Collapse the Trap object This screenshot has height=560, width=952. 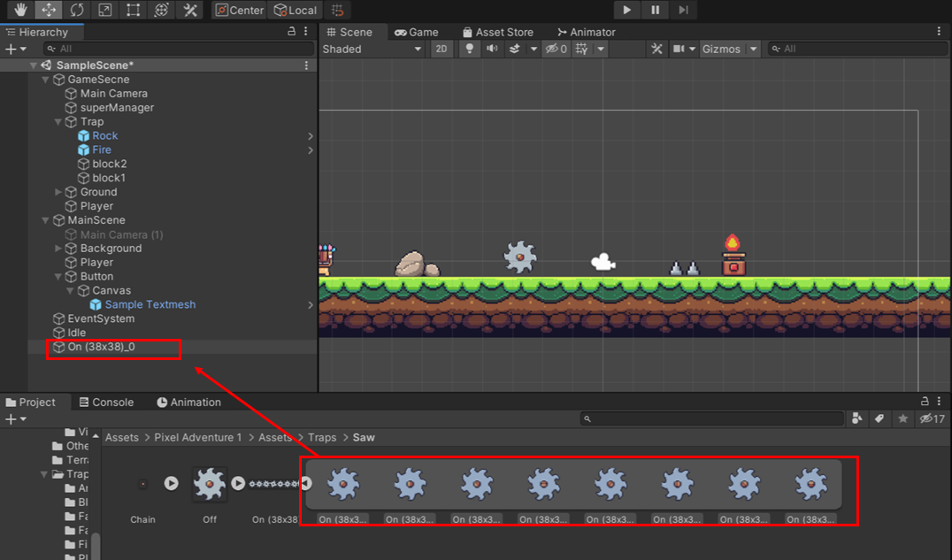pos(58,121)
